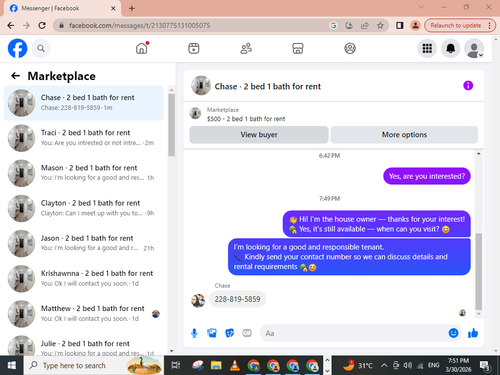Open the Windows notification center
The width and height of the screenshot is (500, 375).
(x=485, y=366)
